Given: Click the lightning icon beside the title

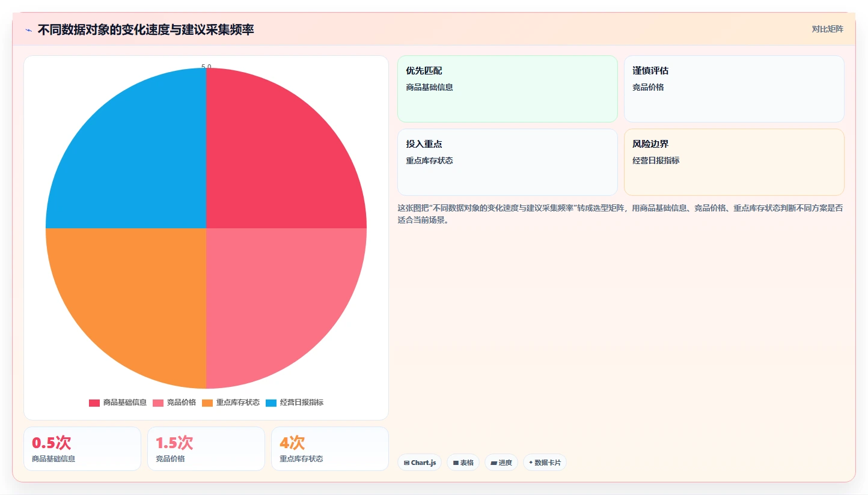Looking at the screenshot, I should [29, 30].
